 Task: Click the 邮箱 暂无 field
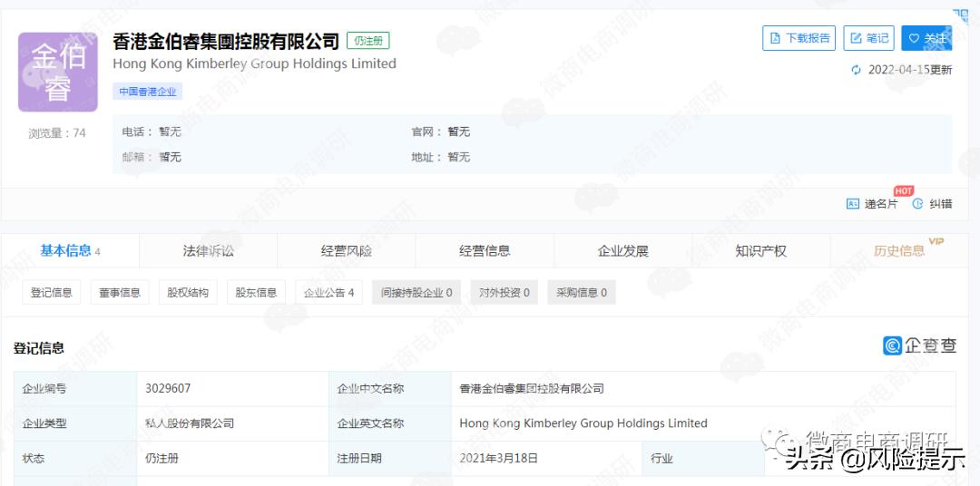pyautogui.click(x=152, y=158)
